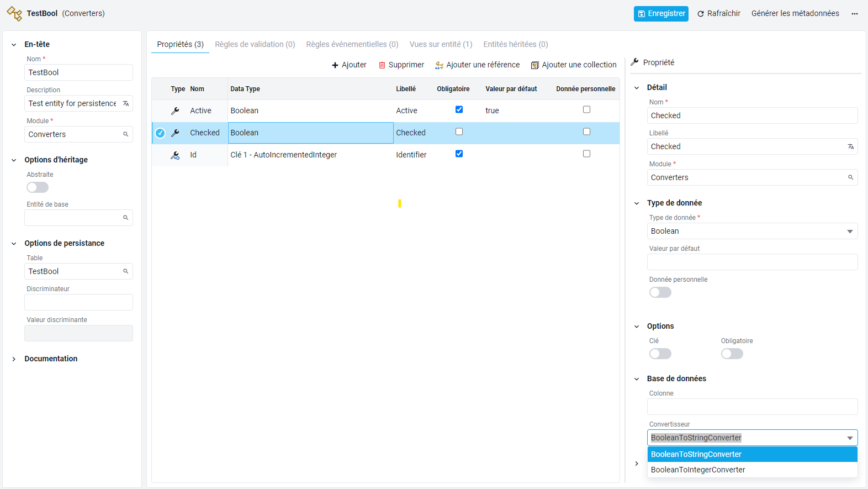Click the Ajouter une collection icon
868x489 pixels.
point(534,65)
